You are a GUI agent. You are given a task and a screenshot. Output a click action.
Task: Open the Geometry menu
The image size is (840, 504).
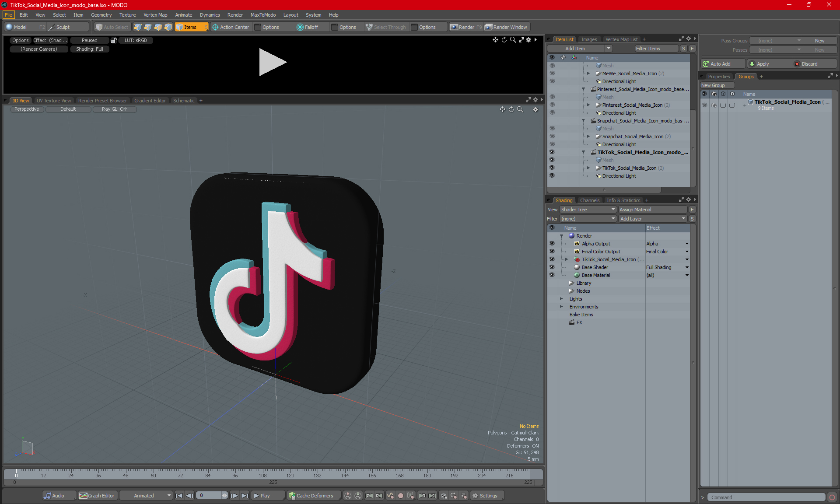point(101,15)
